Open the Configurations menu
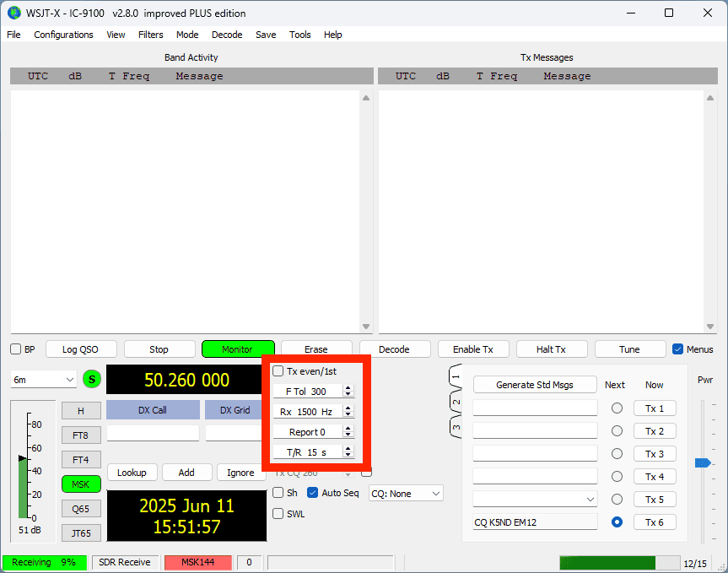 tap(63, 35)
